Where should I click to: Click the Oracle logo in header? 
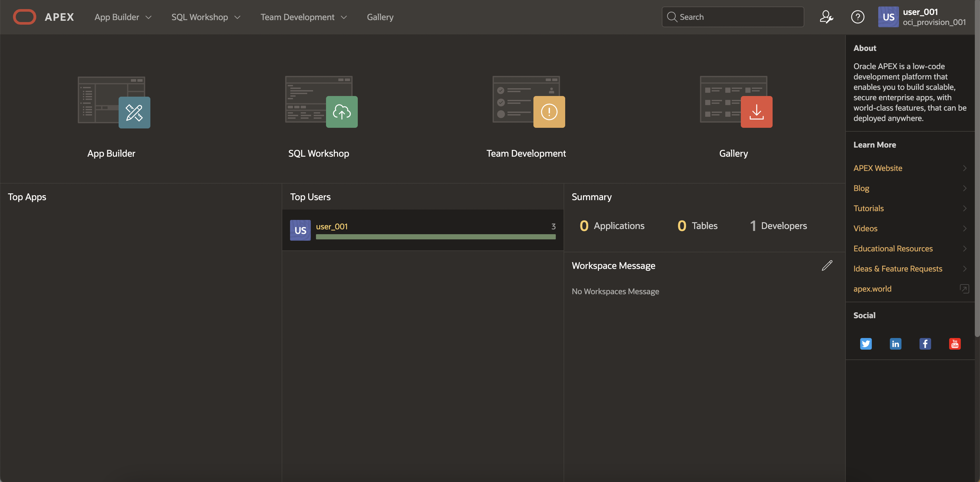coord(25,17)
